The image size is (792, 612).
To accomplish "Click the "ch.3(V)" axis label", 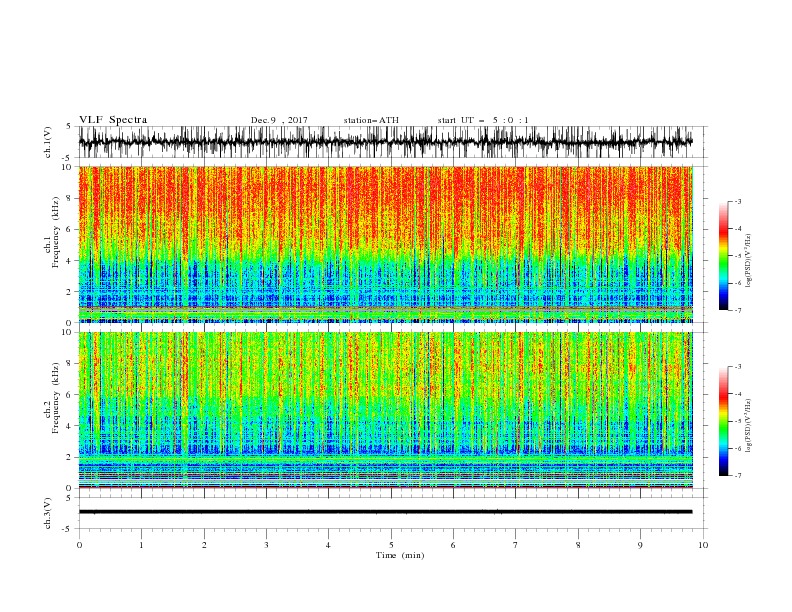I will 48,513.
